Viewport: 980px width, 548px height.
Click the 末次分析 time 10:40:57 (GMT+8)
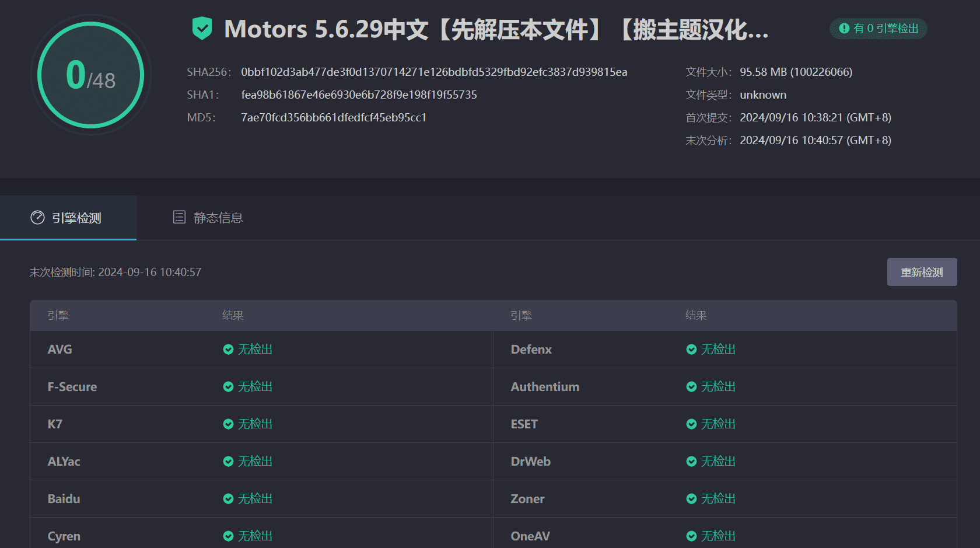[x=815, y=140]
